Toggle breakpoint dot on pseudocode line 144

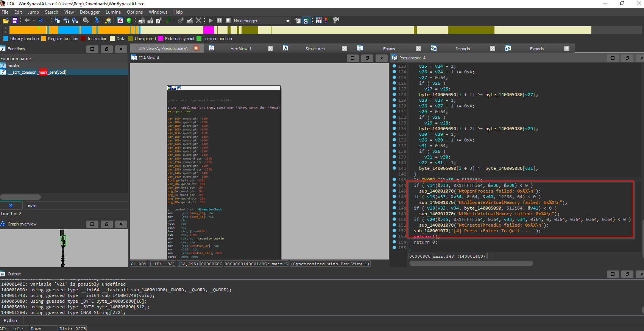click(394, 185)
